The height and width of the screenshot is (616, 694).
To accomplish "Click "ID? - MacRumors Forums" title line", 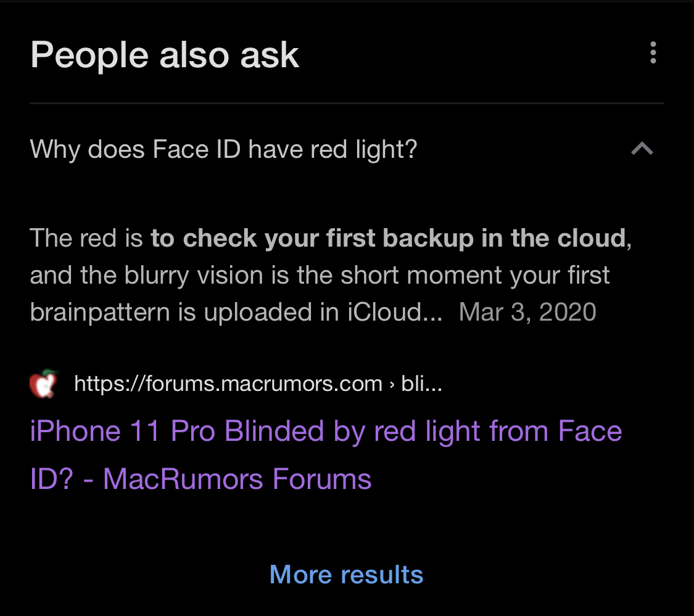I will (x=200, y=479).
